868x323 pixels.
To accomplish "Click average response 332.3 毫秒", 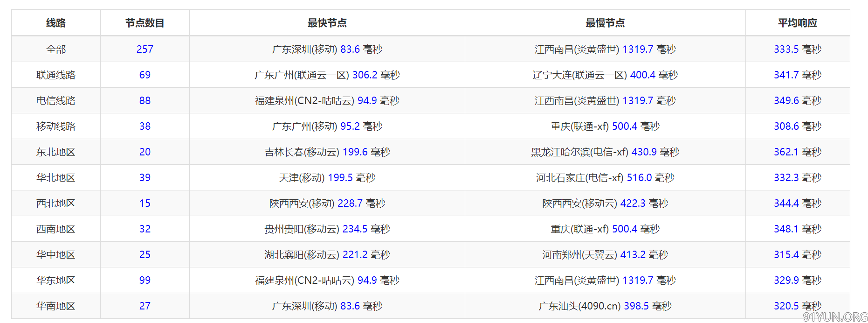I will tap(798, 177).
